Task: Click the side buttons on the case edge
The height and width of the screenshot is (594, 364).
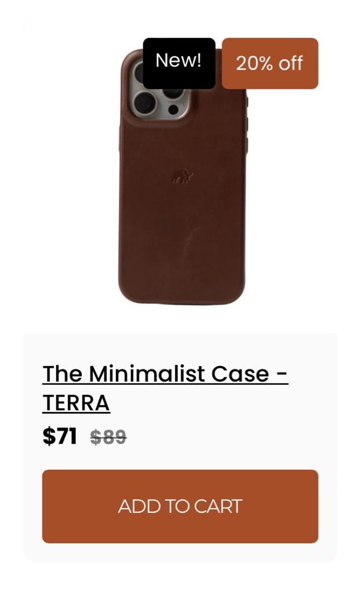Action: point(247,125)
